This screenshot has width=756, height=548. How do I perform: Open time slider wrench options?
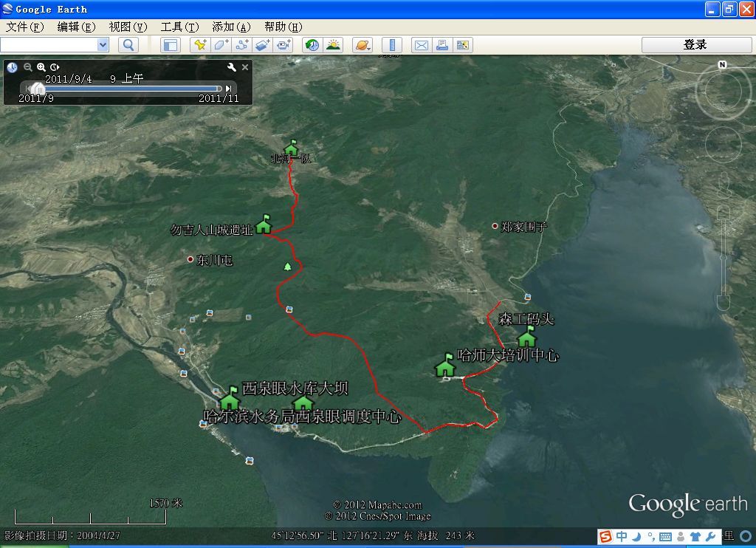click(x=232, y=67)
